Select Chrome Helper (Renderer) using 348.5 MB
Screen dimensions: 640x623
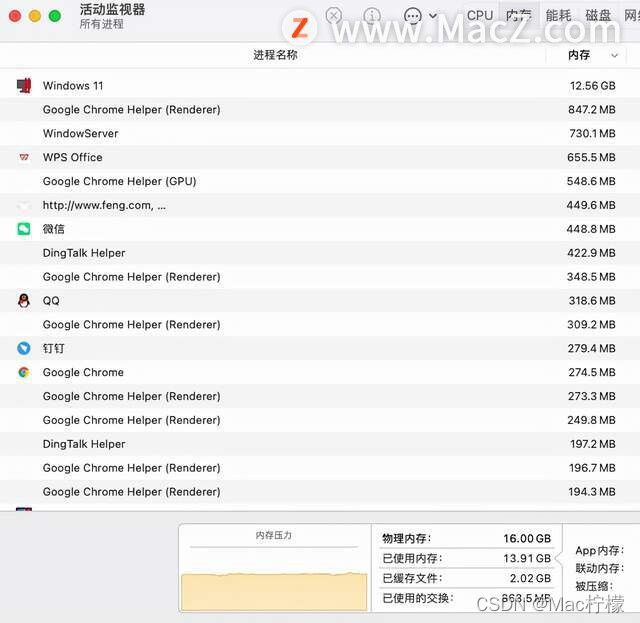point(320,277)
